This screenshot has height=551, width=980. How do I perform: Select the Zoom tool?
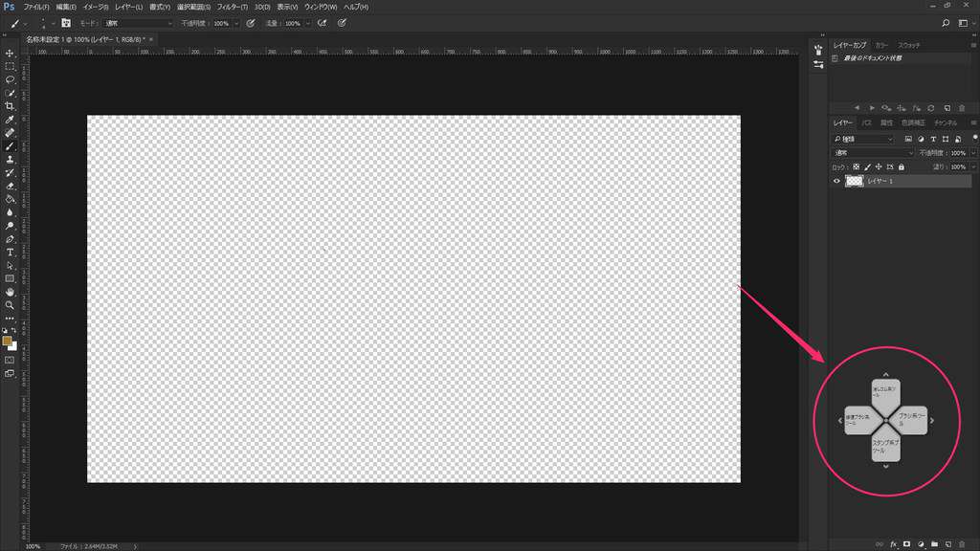pos(10,304)
